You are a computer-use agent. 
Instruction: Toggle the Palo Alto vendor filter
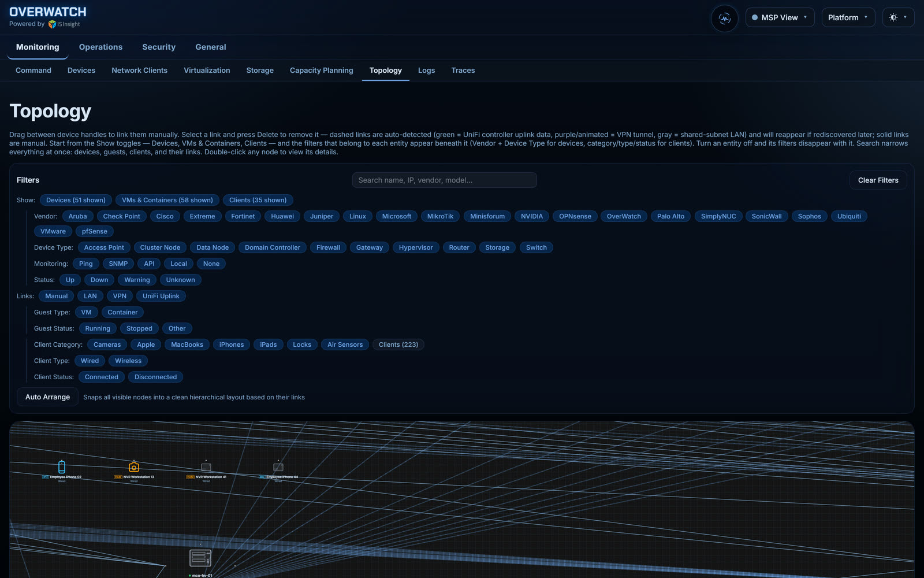click(670, 216)
